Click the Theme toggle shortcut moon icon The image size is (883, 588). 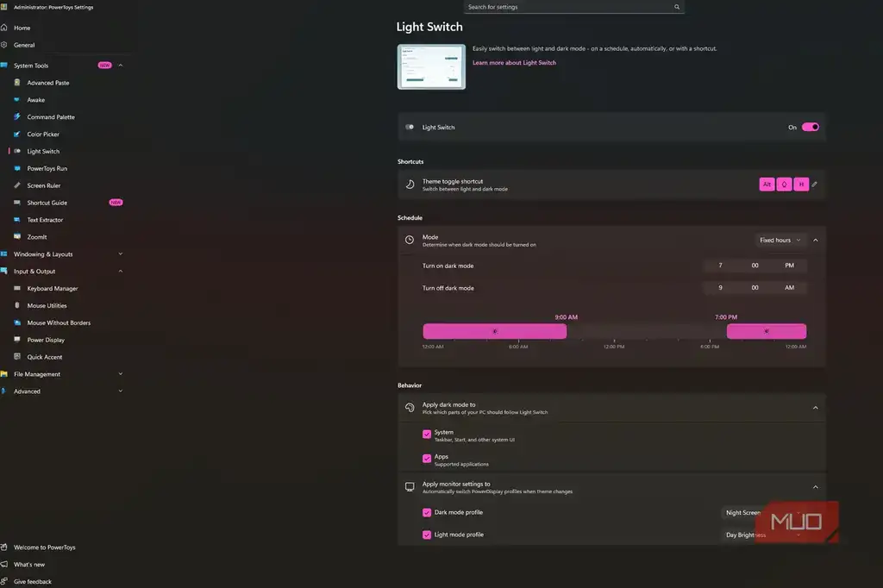(x=410, y=185)
